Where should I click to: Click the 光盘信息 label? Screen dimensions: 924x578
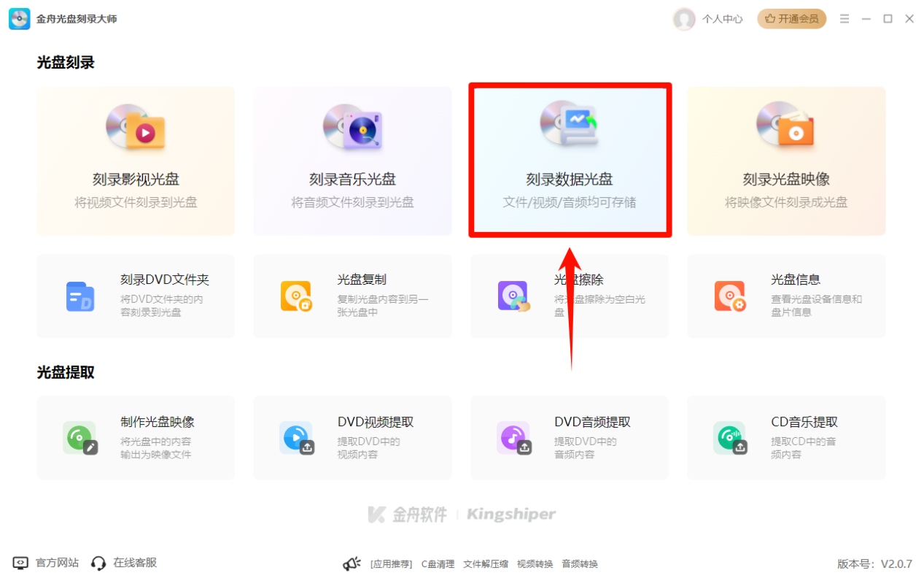coord(796,280)
